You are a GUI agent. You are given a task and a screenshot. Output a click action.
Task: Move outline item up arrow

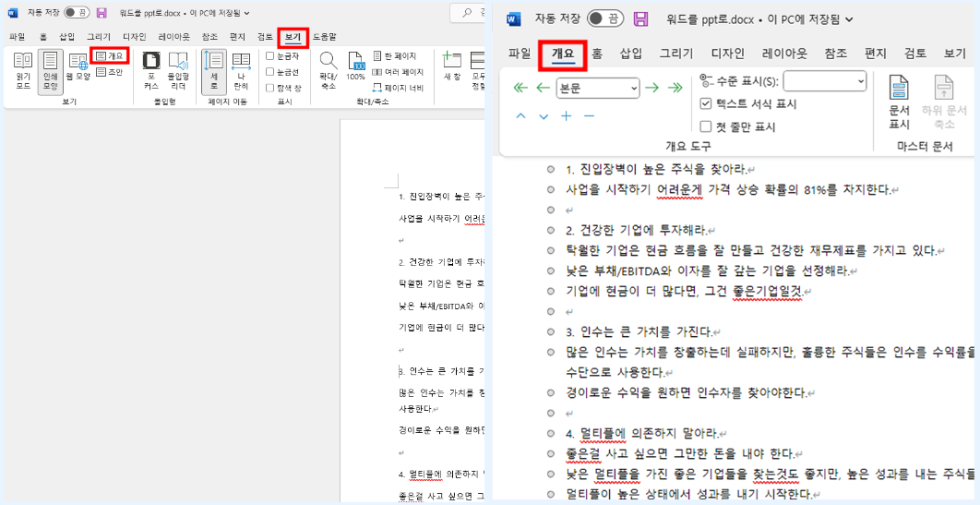tap(521, 116)
